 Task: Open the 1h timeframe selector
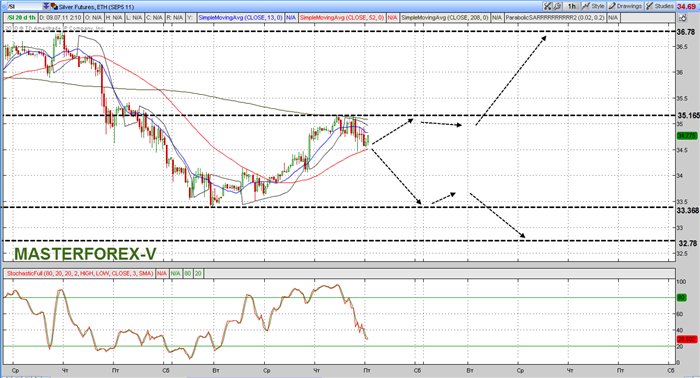point(571,6)
